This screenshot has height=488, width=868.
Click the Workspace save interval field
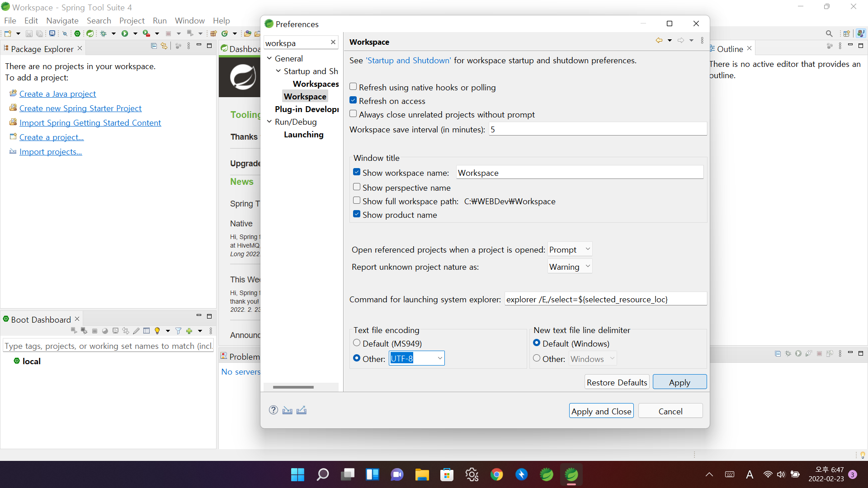[x=597, y=129]
